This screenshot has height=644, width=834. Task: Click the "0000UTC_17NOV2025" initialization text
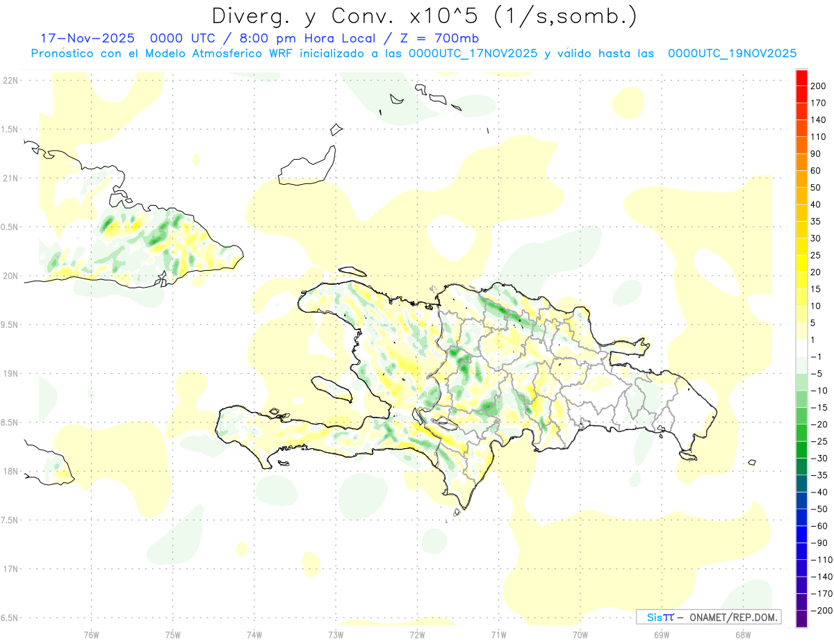click(x=473, y=53)
